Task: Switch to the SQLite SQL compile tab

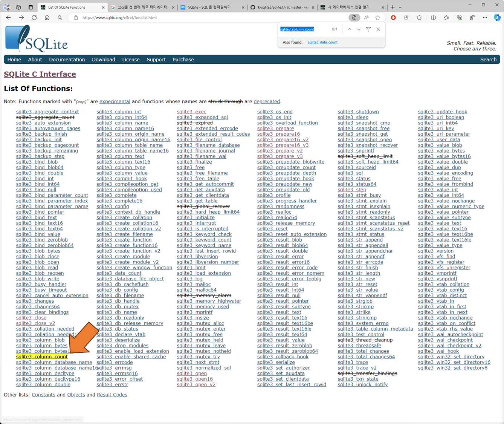Action: pyautogui.click(x=212, y=7)
